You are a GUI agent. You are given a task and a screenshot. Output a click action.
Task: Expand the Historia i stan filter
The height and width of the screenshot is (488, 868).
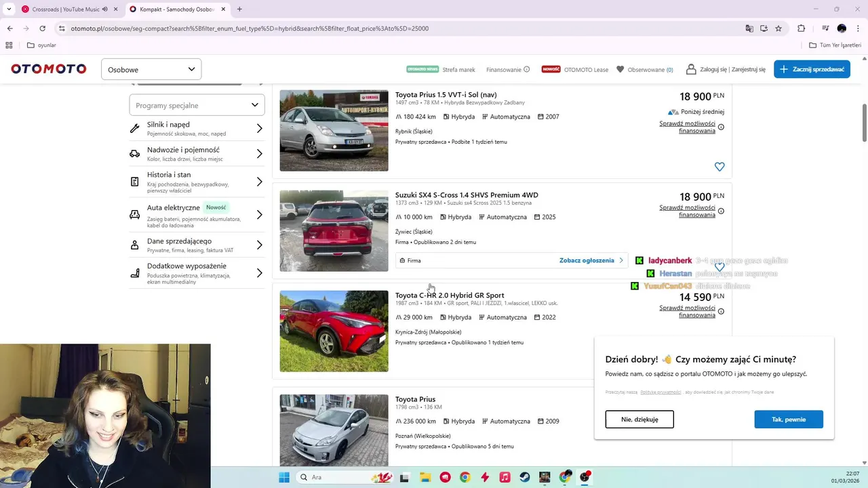[197, 182]
